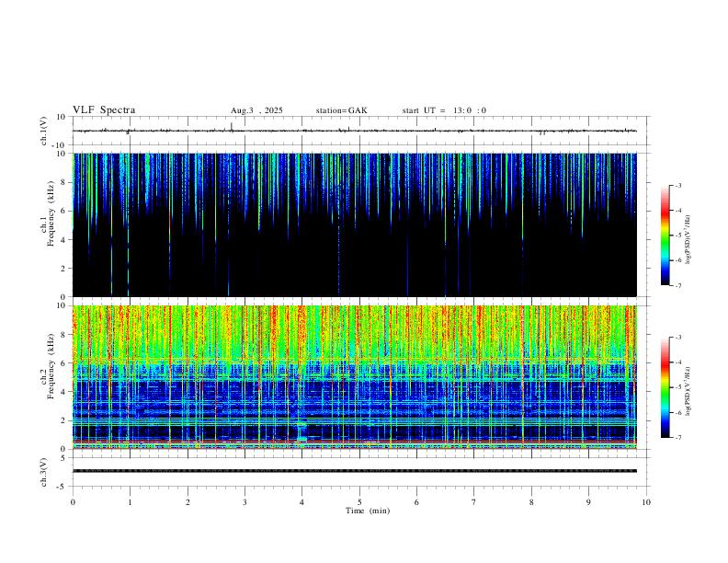Click the time axis tick label "5"
The image size is (728, 563).
[359, 502]
